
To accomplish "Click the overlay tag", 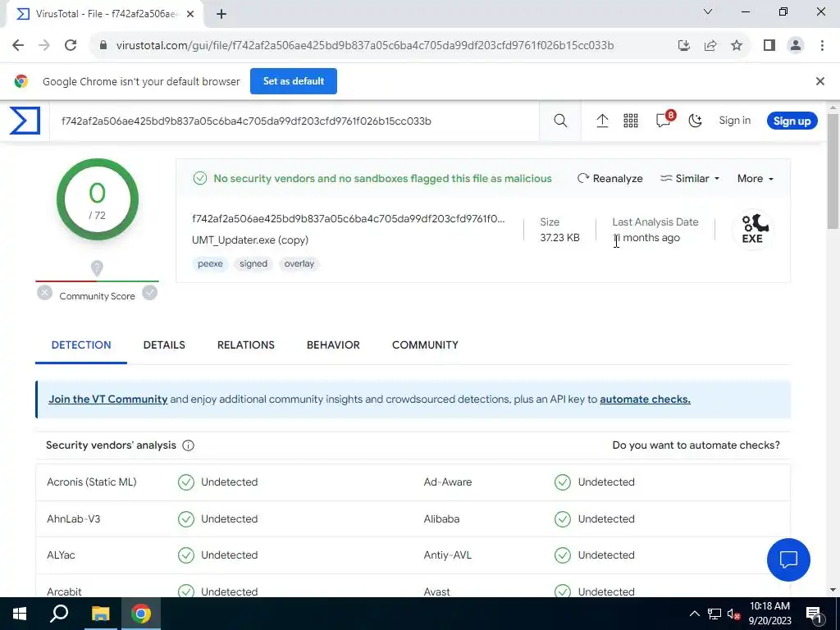I will click(x=299, y=263).
